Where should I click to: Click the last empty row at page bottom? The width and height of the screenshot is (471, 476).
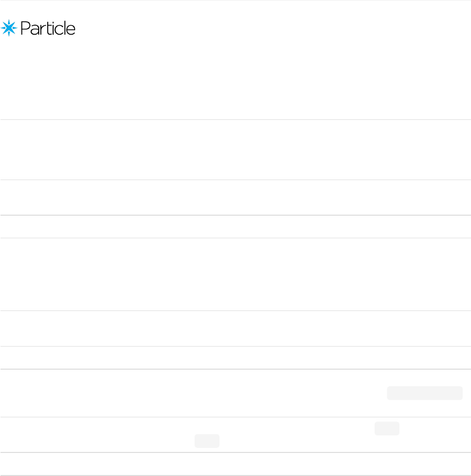235,464
